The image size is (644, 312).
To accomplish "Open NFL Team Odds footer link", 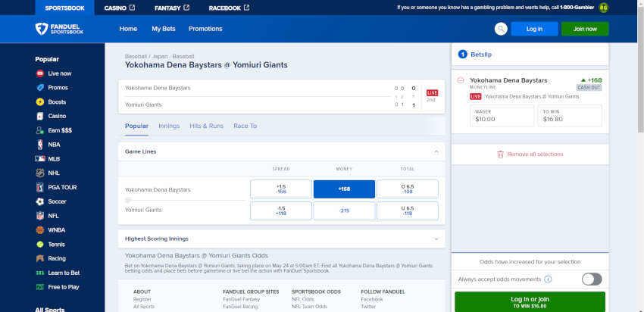I will [310, 307].
